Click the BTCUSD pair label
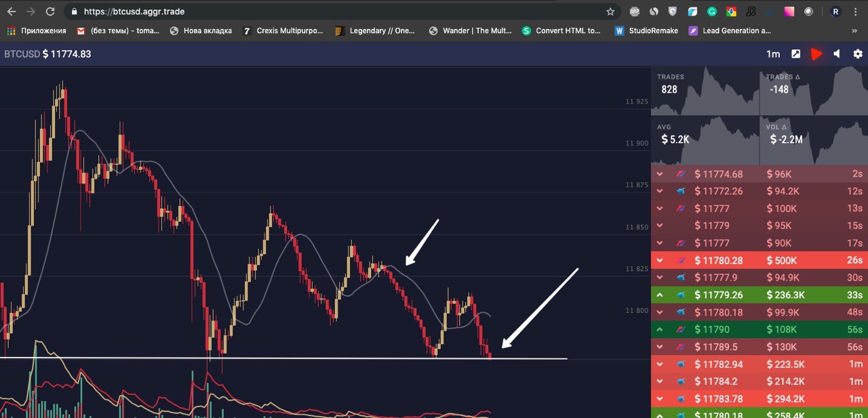This screenshot has height=418, width=868. coord(22,54)
